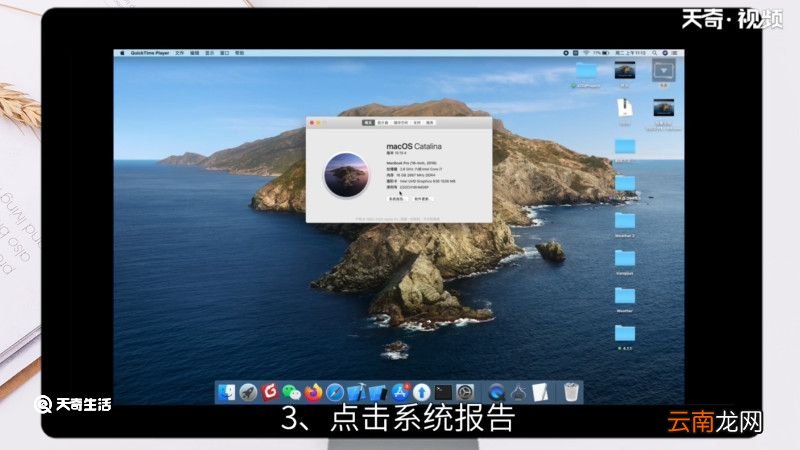Open App Store from the Dock

click(401, 392)
